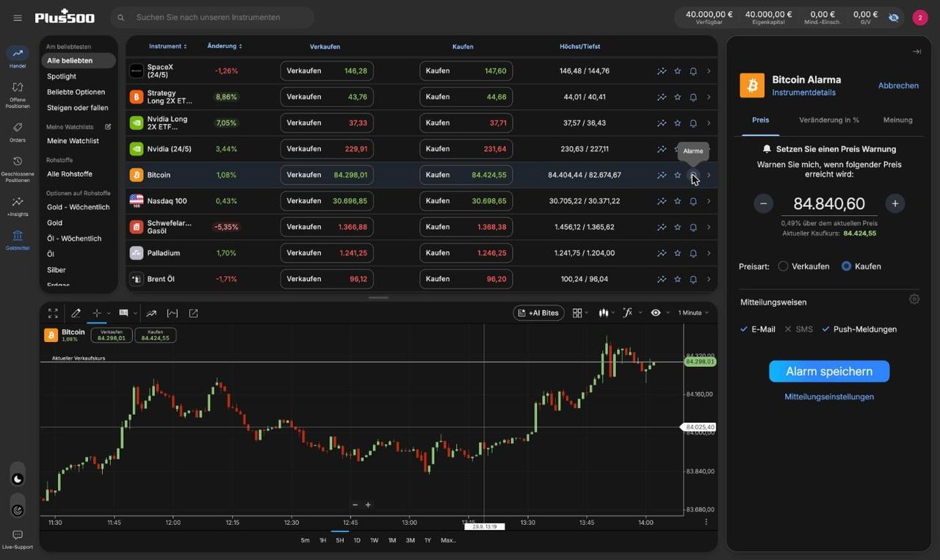Toggle SMS notification option

[x=799, y=330]
